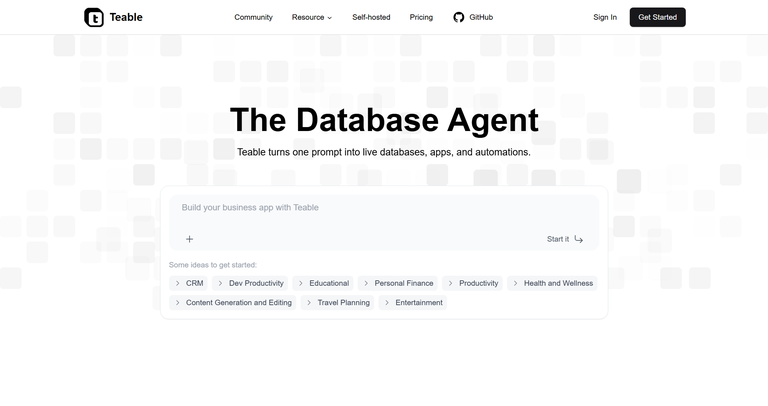
Task: Choose the Personal Finance idea chip
Action: [398, 283]
